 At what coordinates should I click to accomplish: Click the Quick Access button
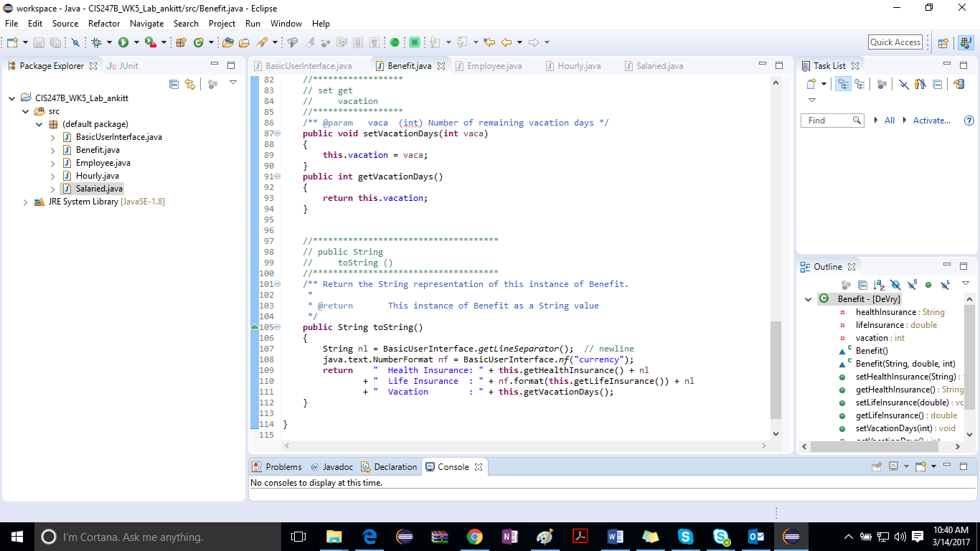point(895,42)
